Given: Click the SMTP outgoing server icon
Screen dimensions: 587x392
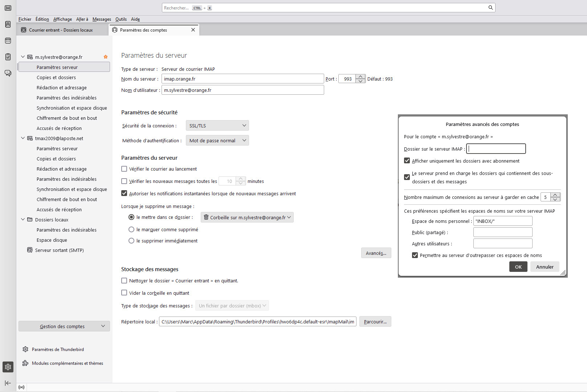Looking at the screenshot, I should click(30, 250).
